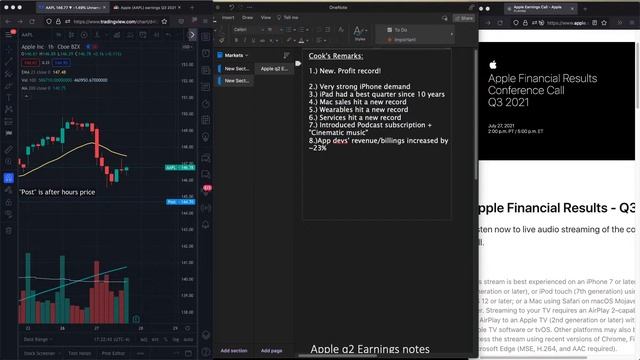Open the USD currency dropdown on price axis
640x360 pixels.
click(187, 47)
